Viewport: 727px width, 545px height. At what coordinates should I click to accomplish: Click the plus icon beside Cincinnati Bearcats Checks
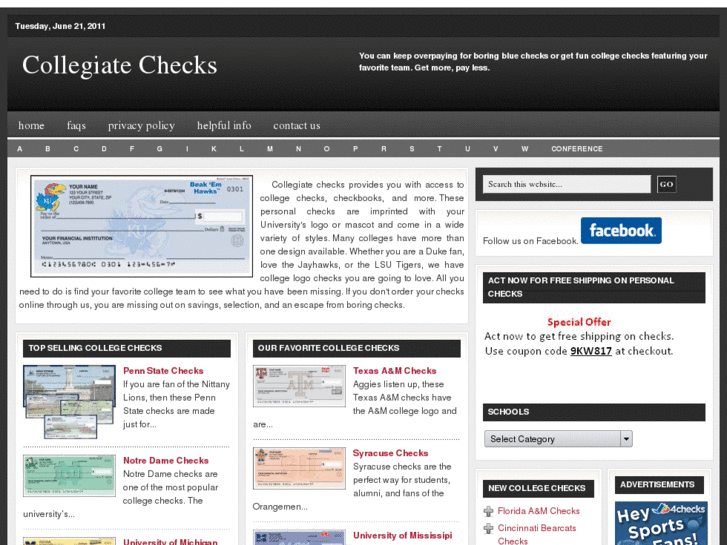click(488, 528)
